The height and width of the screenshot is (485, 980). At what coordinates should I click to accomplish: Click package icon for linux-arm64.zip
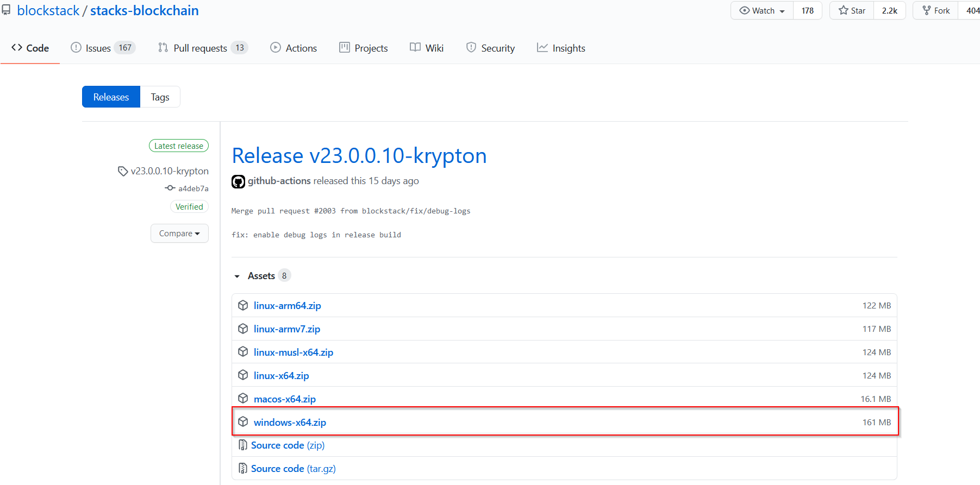click(243, 305)
